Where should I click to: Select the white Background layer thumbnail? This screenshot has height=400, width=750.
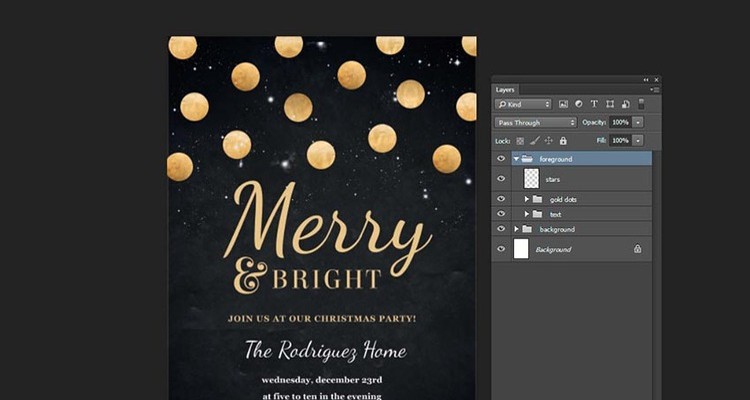(x=521, y=249)
